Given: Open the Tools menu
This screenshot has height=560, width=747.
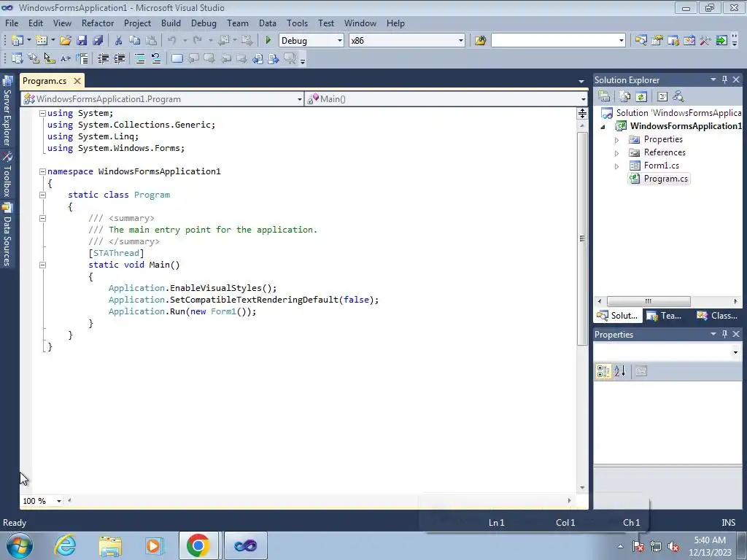Looking at the screenshot, I should (x=297, y=23).
